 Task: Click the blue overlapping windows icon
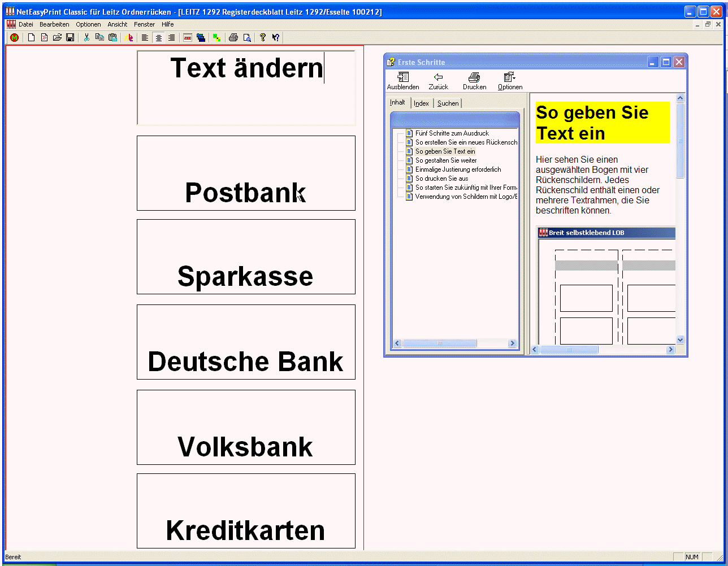200,37
